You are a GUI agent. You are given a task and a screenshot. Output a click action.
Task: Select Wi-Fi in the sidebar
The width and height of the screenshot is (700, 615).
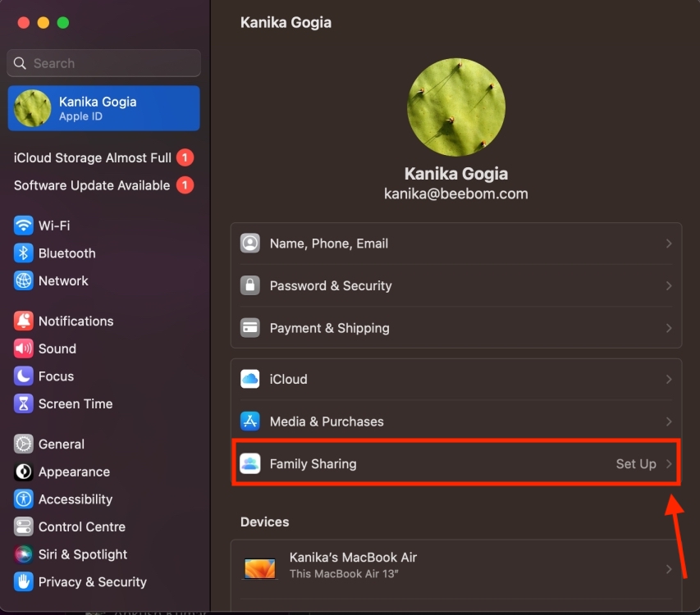103,225
